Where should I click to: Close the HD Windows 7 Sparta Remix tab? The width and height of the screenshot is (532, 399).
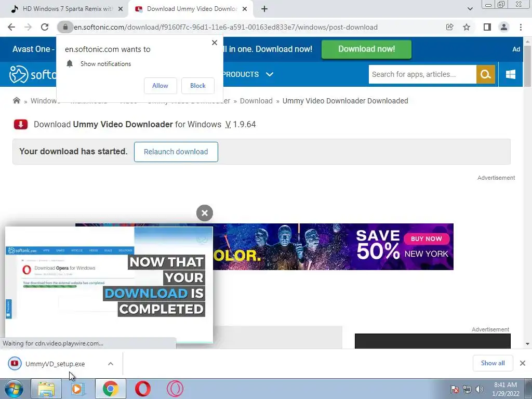click(121, 9)
